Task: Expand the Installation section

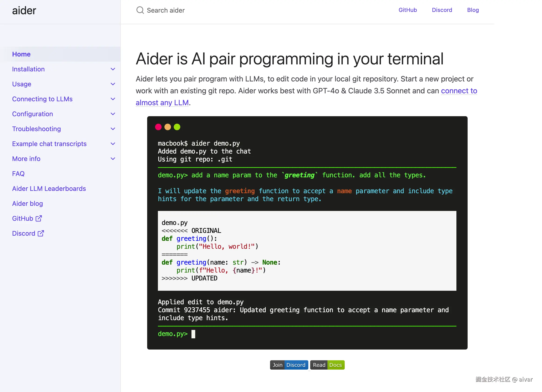Action: tap(113, 69)
